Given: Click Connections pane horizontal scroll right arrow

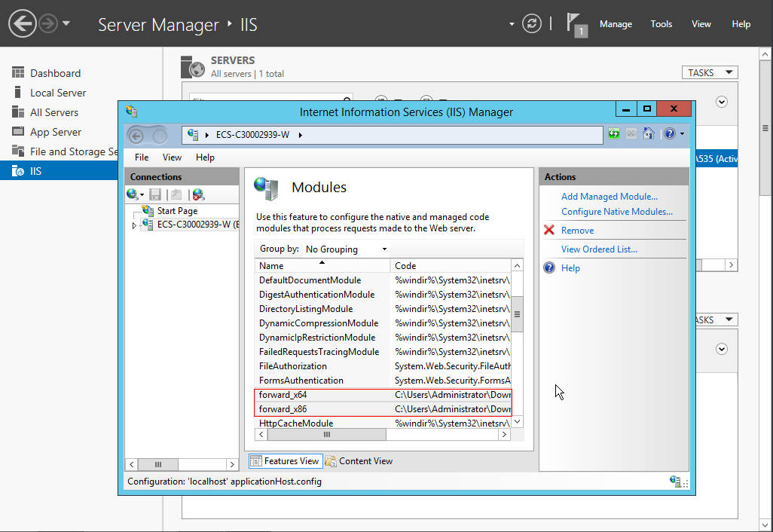Looking at the screenshot, I should 232,464.
